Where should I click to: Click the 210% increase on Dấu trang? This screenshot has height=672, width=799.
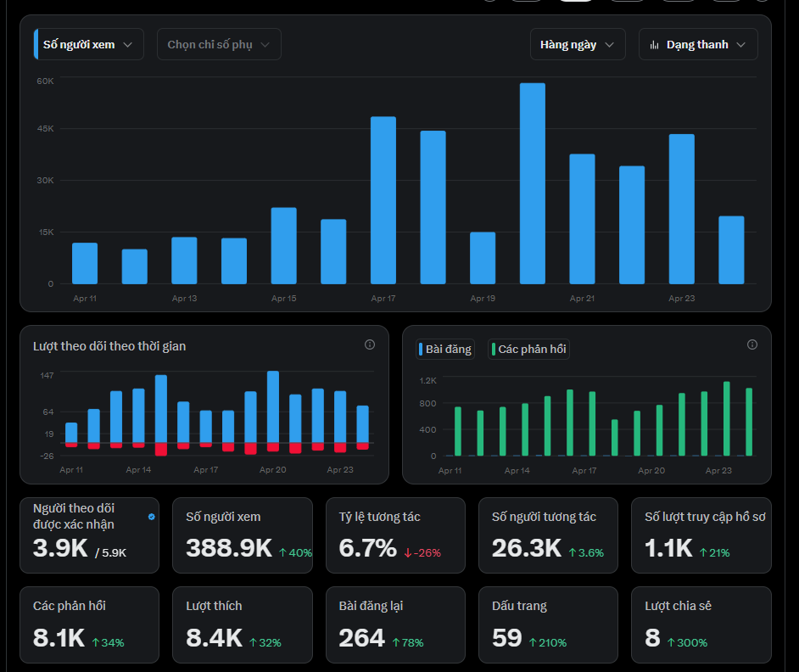(x=548, y=643)
